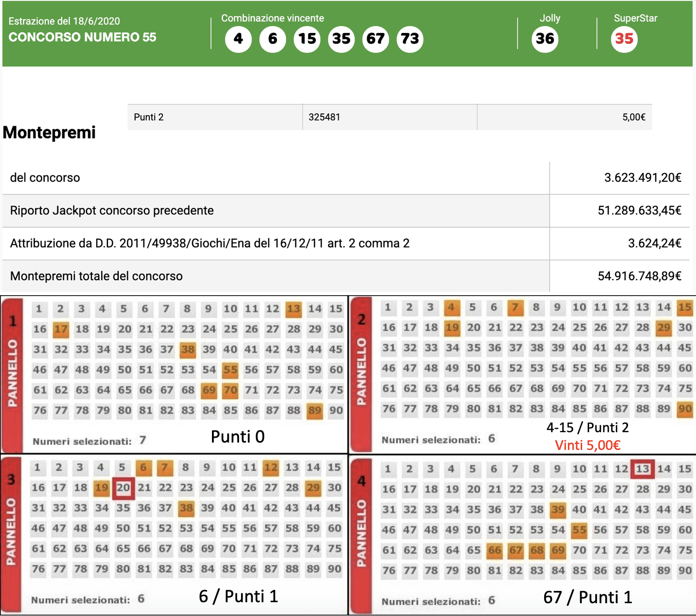Screen dimensions: 696x616
Task: Deselect highlighted number 89 in Pannello 1
Action: (314, 411)
